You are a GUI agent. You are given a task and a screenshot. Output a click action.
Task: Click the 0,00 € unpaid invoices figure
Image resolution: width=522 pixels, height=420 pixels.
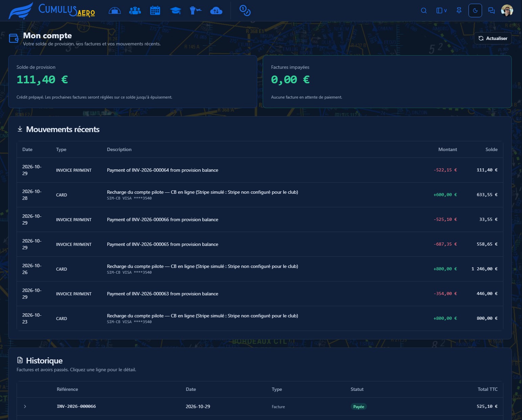290,80
